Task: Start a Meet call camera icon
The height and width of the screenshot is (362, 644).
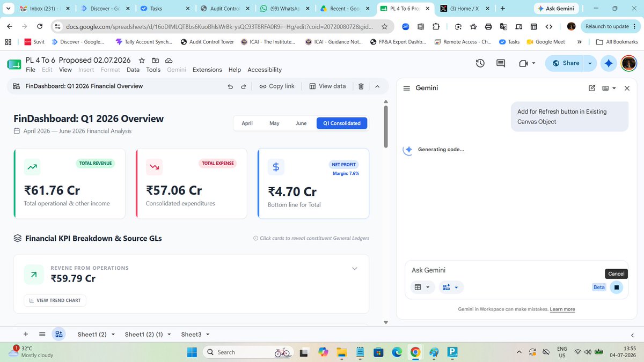Action: click(x=524, y=63)
